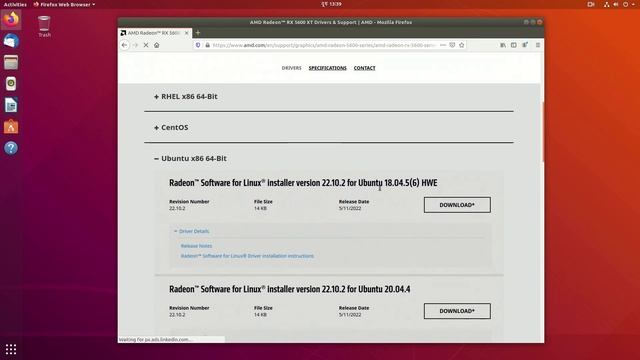
Task: Open the Driver Installation Instructions link
Action: [247, 256]
